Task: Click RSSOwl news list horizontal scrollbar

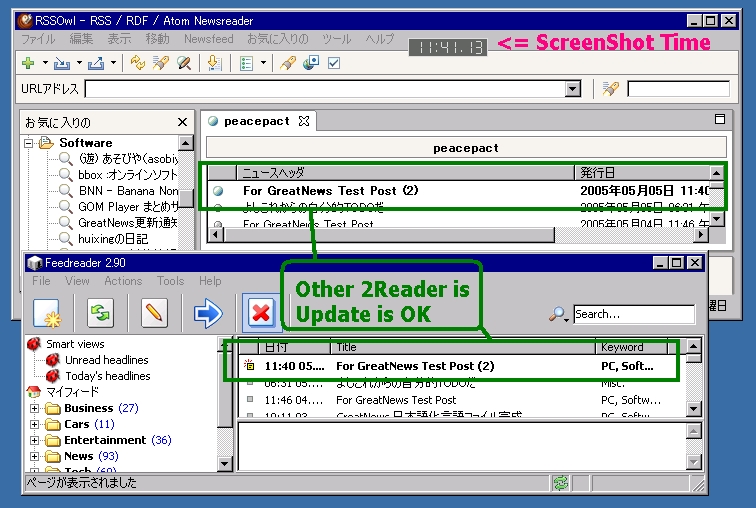Action: pos(389,235)
